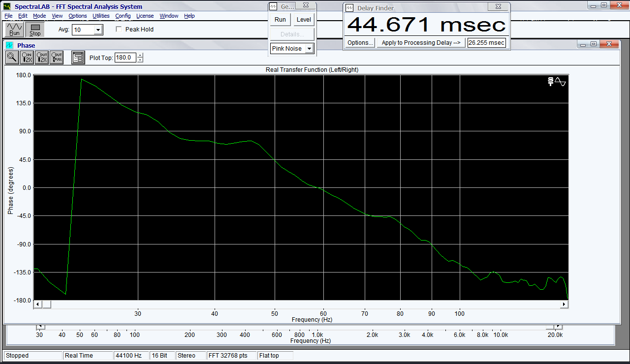Open the Pink Noise signal type dropdown

point(309,49)
